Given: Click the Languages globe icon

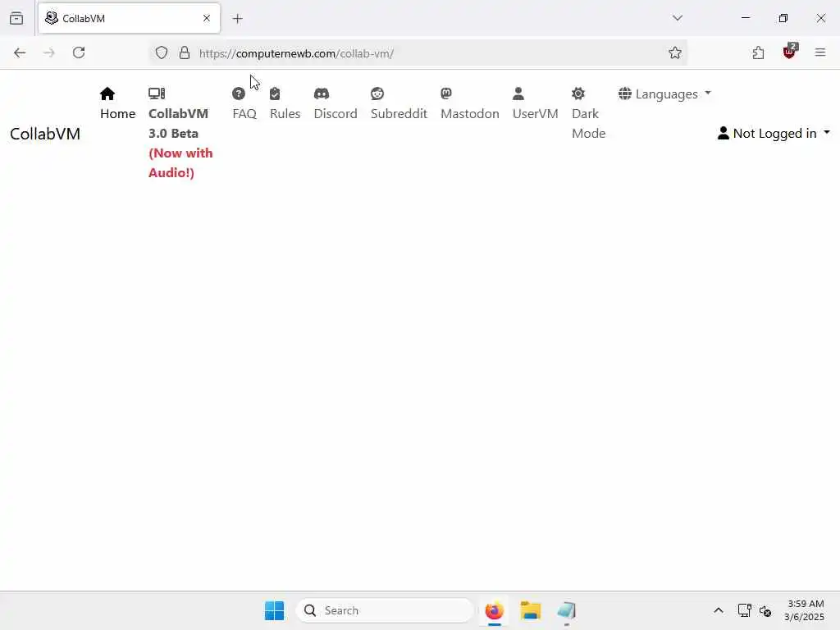Looking at the screenshot, I should tap(624, 94).
